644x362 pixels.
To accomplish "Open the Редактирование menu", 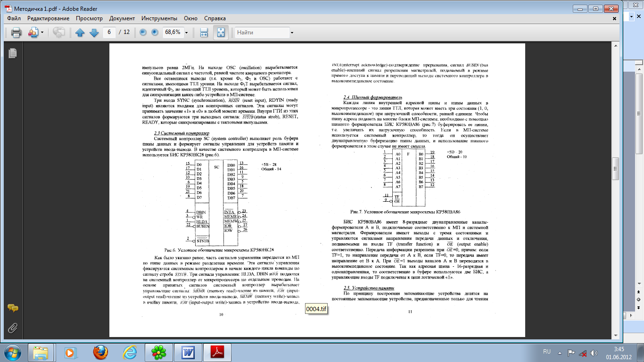I will click(49, 18).
